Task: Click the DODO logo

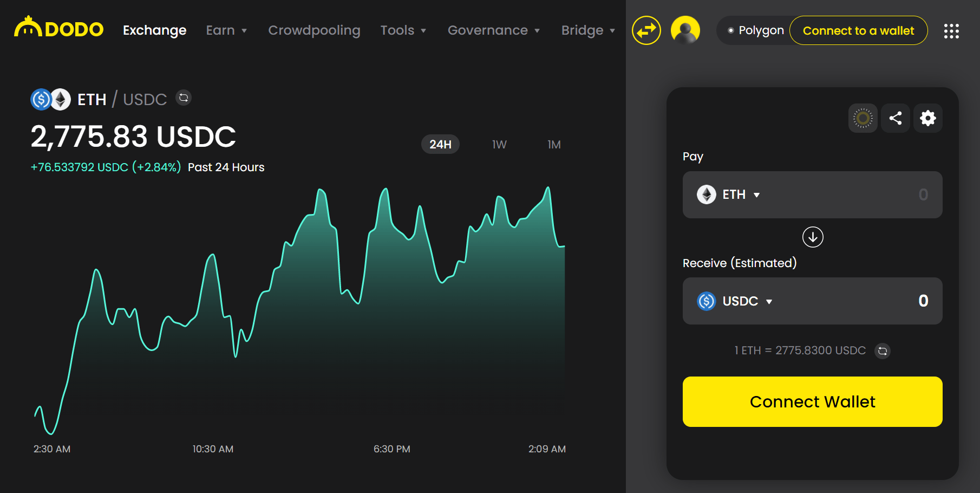Action: 58,29
